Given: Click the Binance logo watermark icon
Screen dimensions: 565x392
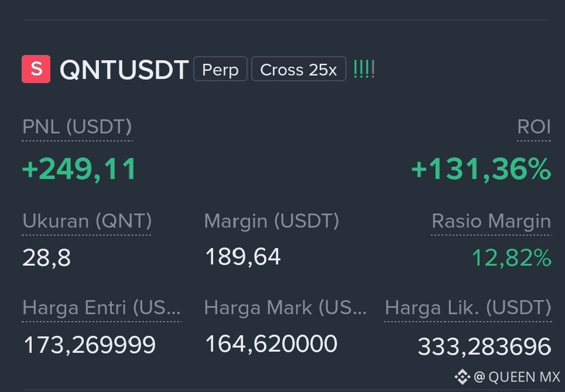Looking at the screenshot, I should pyautogui.click(x=463, y=377).
